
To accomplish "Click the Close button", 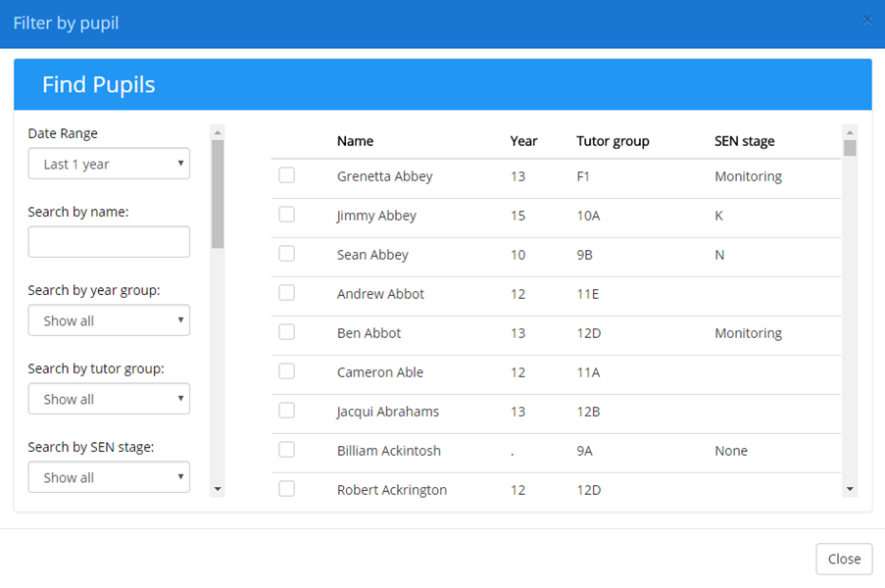I will (844, 559).
